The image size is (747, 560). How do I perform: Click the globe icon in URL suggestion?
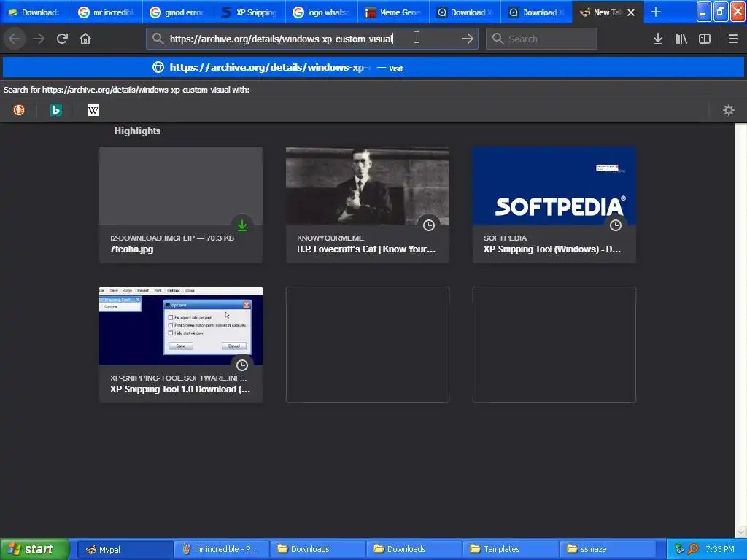[x=158, y=67]
